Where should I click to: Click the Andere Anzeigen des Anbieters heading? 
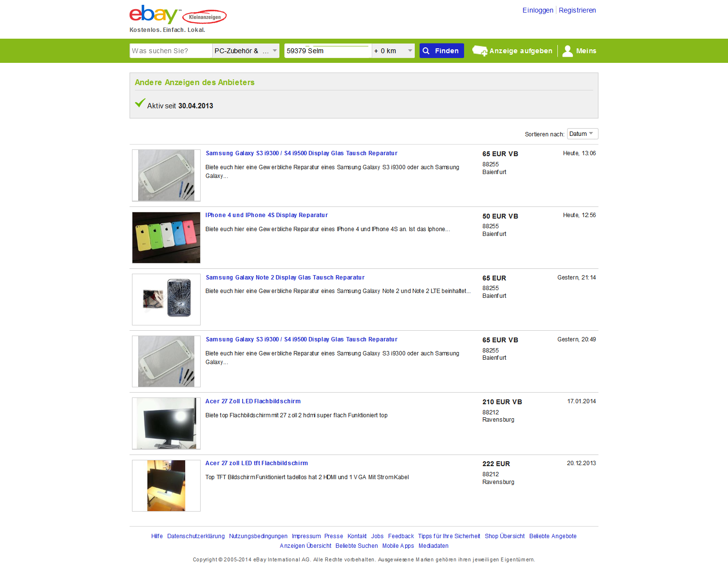[x=194, y=82]
